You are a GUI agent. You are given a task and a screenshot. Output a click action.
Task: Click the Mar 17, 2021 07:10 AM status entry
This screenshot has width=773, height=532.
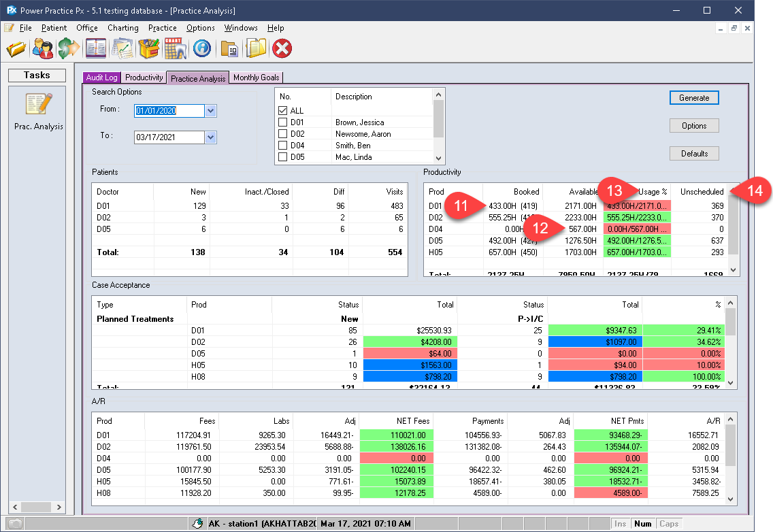(x=365, y=524)
